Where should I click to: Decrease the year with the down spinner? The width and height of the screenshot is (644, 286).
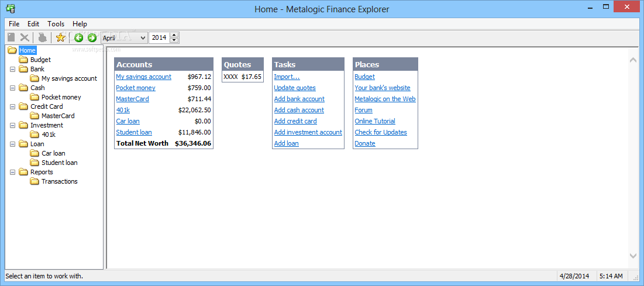[174, 40]
